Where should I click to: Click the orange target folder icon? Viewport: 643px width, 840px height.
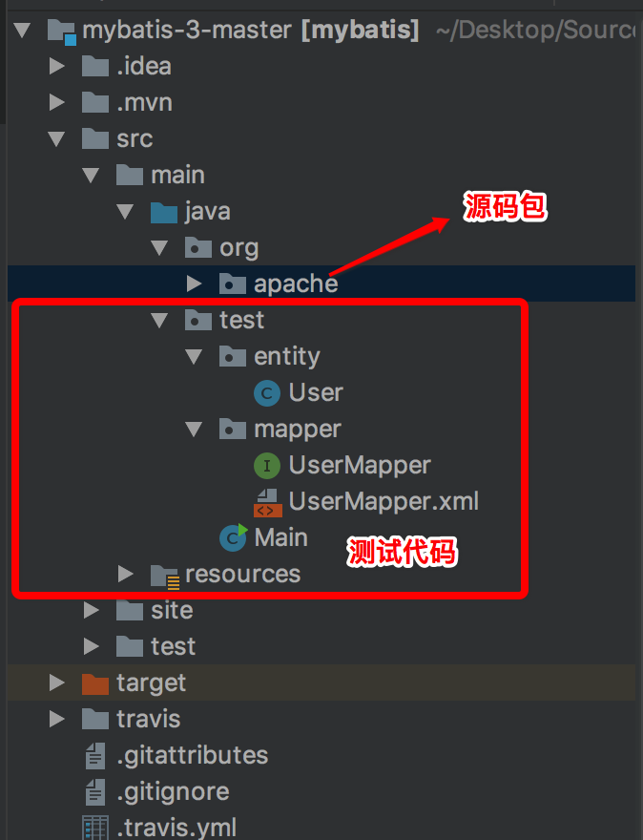[x=95, y=682]
